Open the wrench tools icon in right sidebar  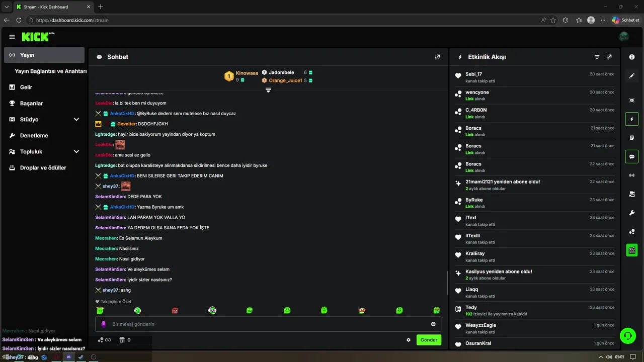[x=632, y=213]
